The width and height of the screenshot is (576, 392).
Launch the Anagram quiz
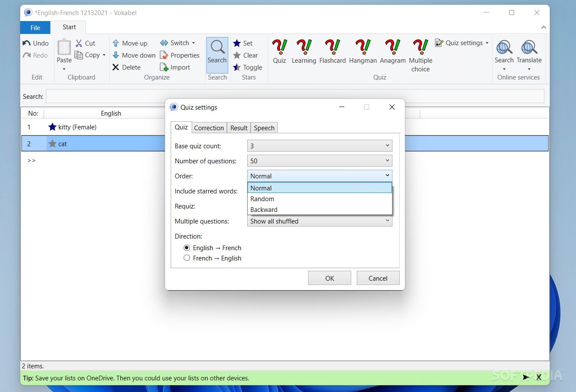[x=392, y=52]
